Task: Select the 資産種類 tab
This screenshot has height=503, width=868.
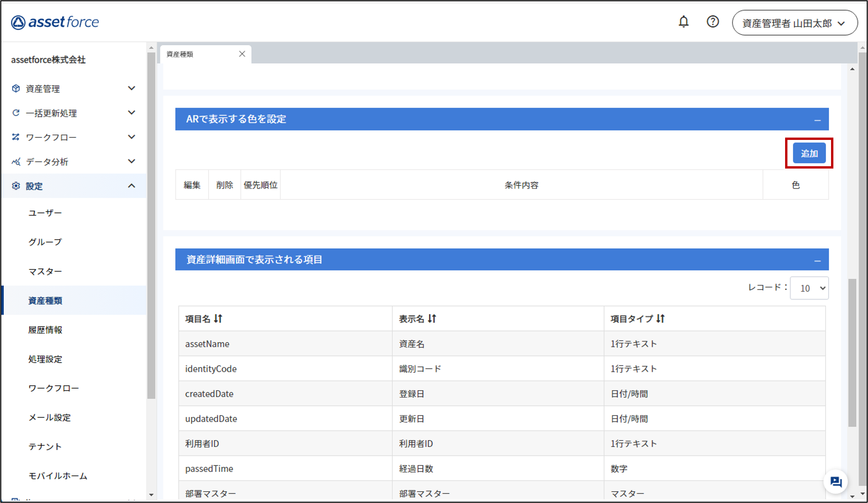Action: click(206, 54)
